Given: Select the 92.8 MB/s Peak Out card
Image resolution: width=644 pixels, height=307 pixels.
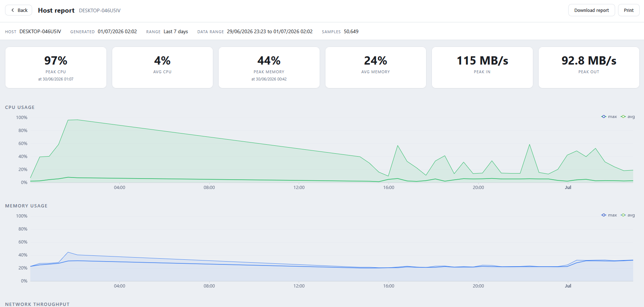Looking at the screenshot, I should (x=589, y=67).
